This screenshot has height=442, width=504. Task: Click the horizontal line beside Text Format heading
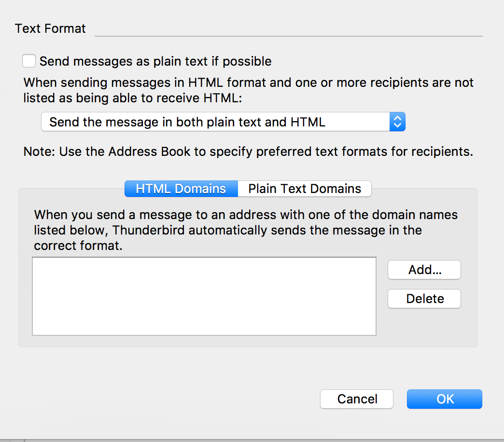288,36
